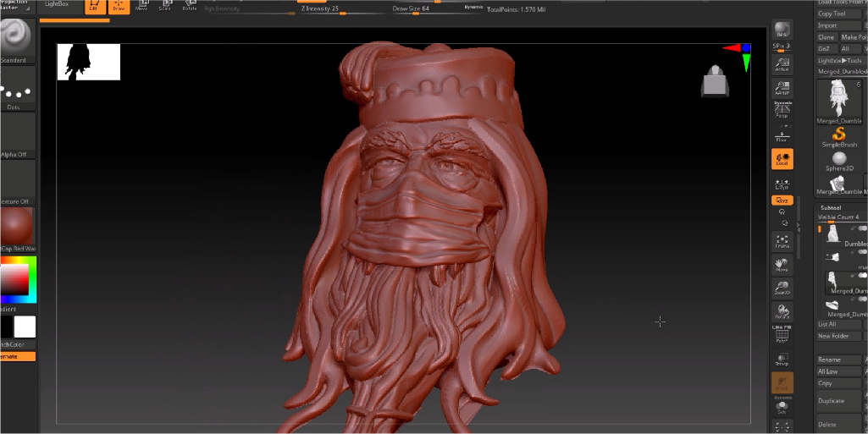Click the Import button in Tool panel

(x=839, y=25)
